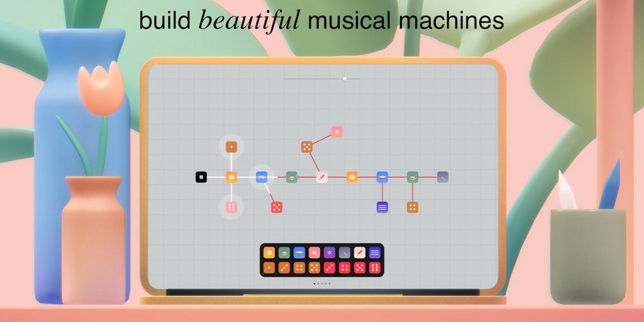Choose the red four-dot dice in the palette
Screen dimensions: 644x322
[x=345, y=268]
